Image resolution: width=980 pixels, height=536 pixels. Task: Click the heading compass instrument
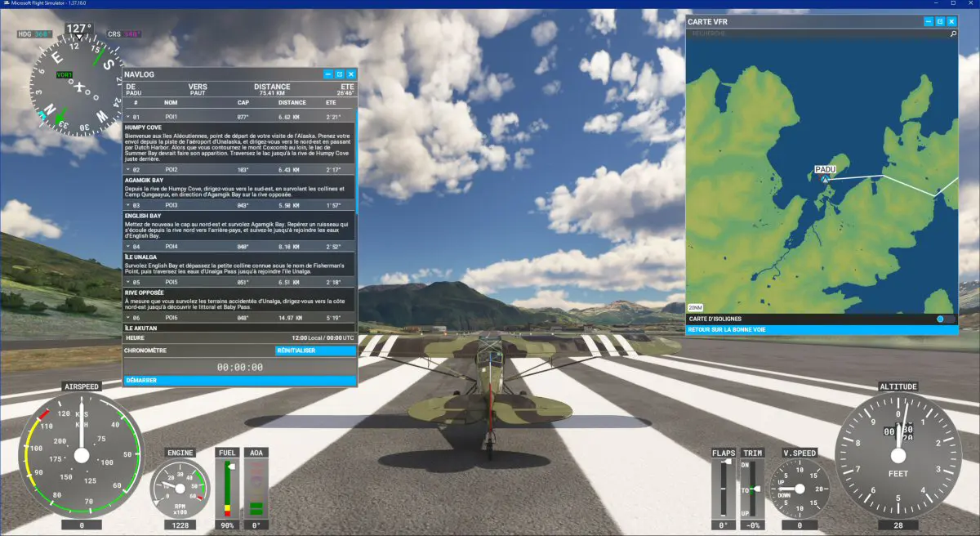(x=79, y=87)
